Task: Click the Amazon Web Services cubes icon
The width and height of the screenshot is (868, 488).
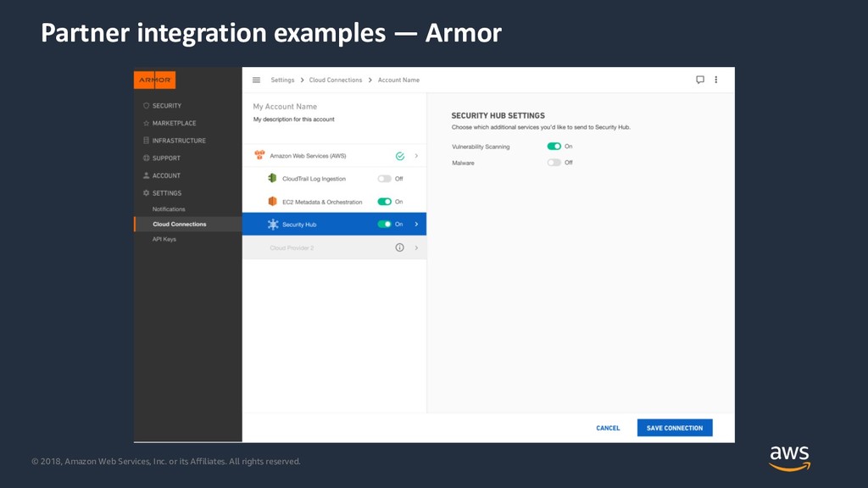Action: (259, 155)
